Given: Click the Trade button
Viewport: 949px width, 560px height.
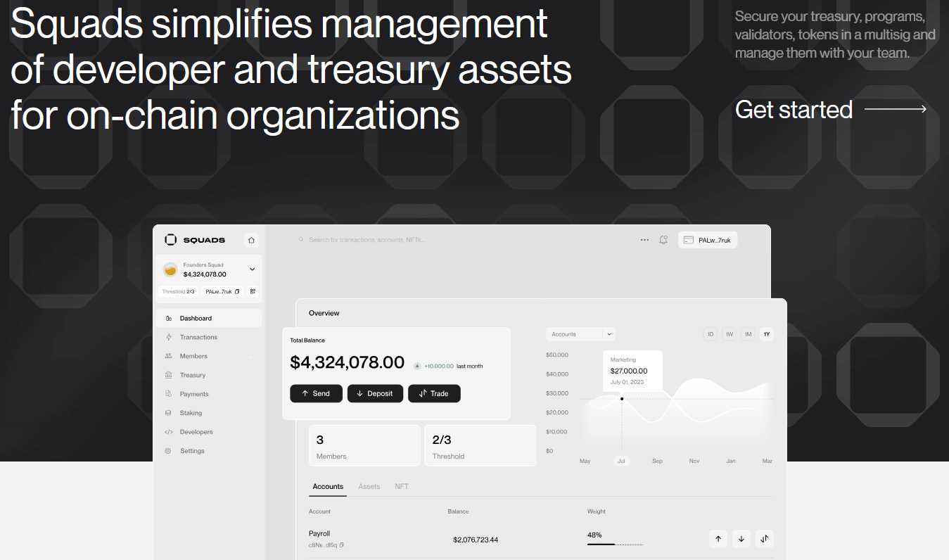Looking at the screenshot, I should click(434, 393).
